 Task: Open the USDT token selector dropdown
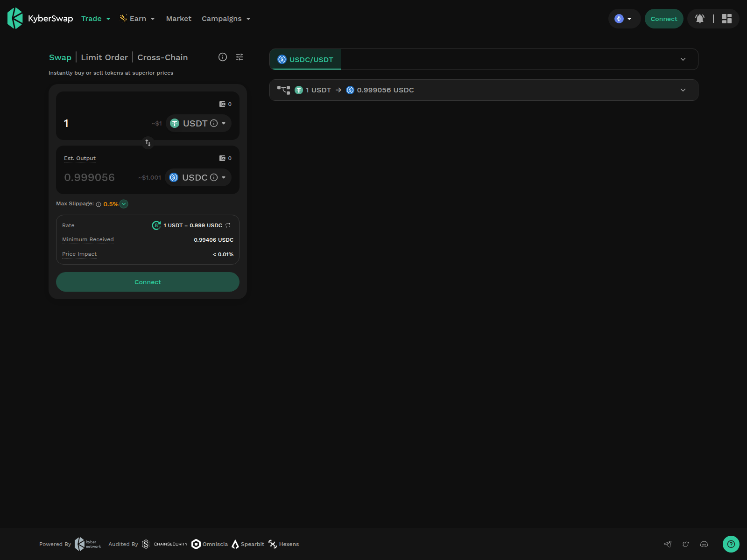pyautogui.click(x=198, y=123)
